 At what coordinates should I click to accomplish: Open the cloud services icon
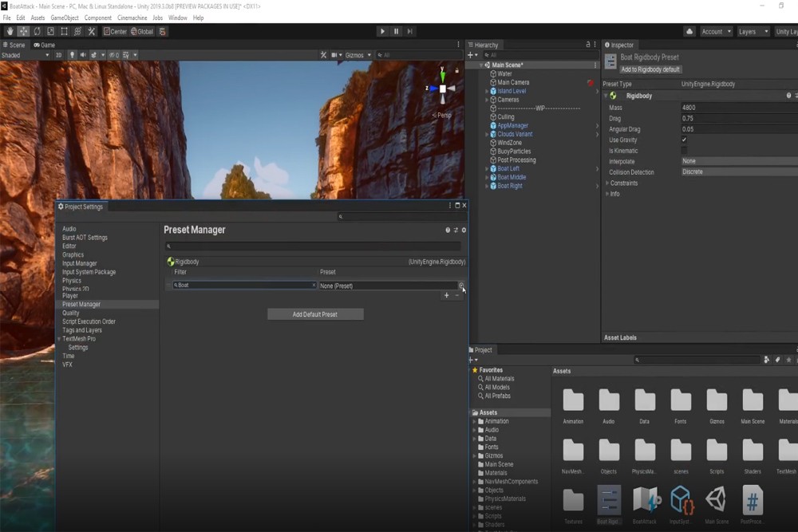(x=689, y=32)
